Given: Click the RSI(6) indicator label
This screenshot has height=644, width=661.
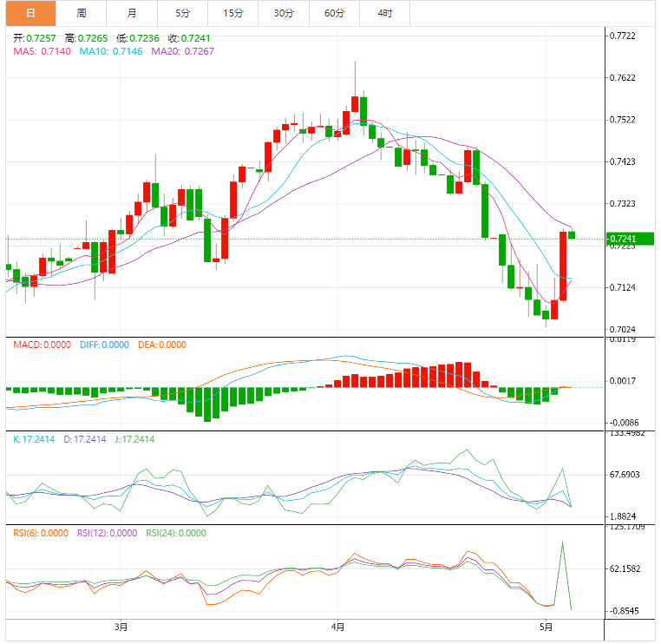Looking at the screenshot, I should pyautogui.click(x=41, y=534).
